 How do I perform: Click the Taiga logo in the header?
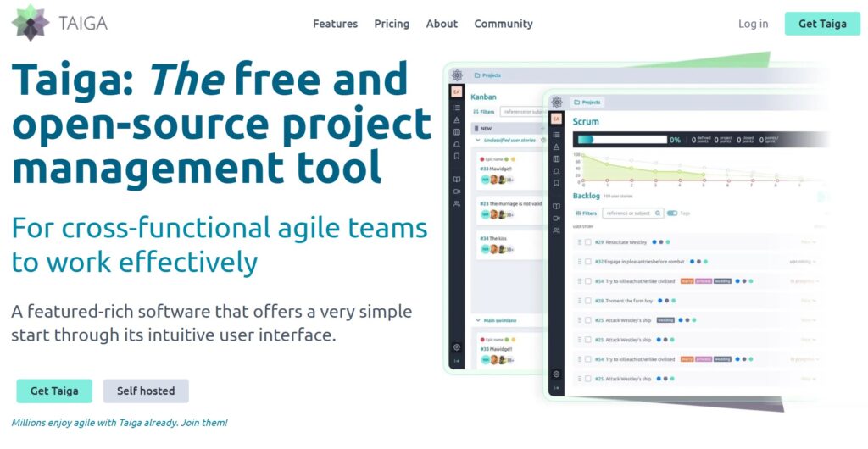click(59, 23)
